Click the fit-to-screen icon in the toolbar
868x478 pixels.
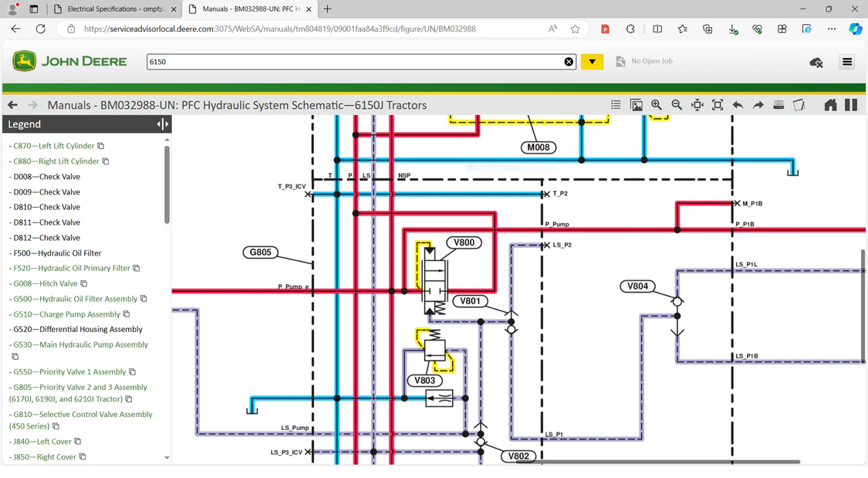click(718, 105)
